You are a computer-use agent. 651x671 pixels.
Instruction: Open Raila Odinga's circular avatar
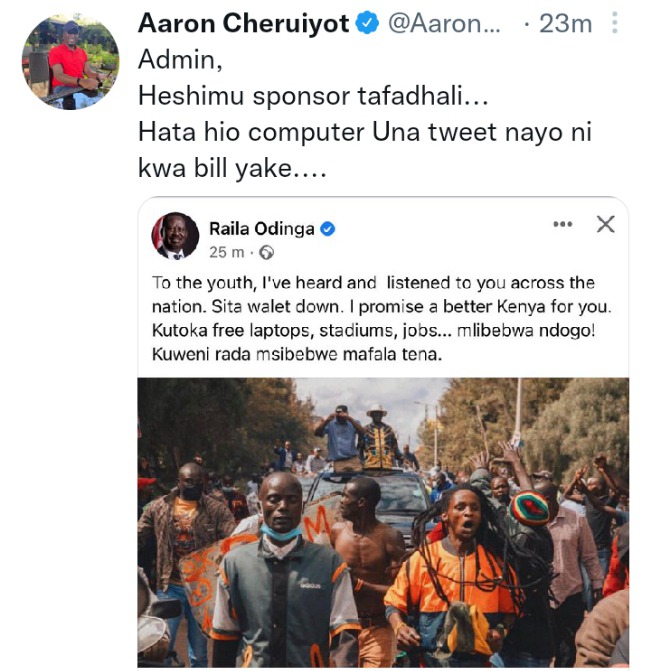pos(175,236)
